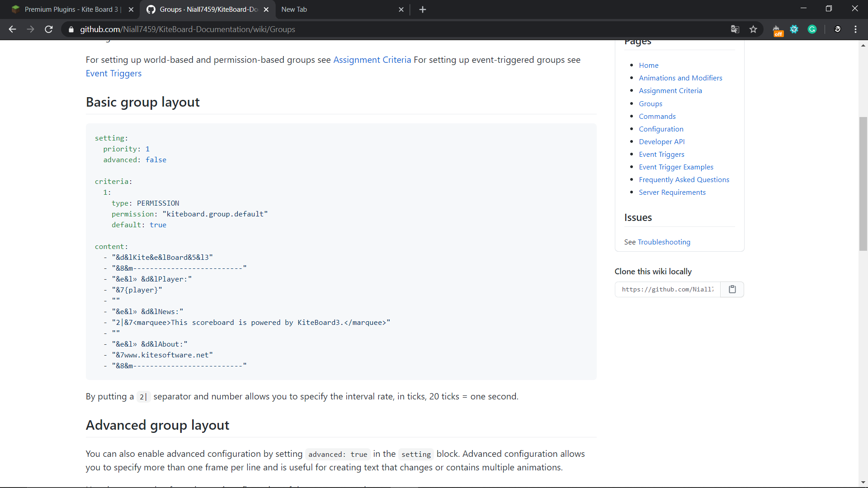
Task: Close the Groups GitHub wiki tab
Action: [x=266, y=9]
